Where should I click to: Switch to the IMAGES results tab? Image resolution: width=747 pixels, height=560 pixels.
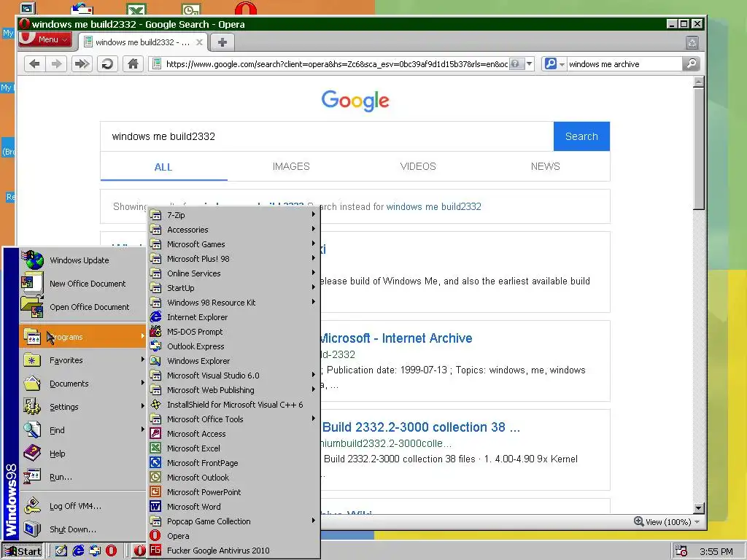291,166
